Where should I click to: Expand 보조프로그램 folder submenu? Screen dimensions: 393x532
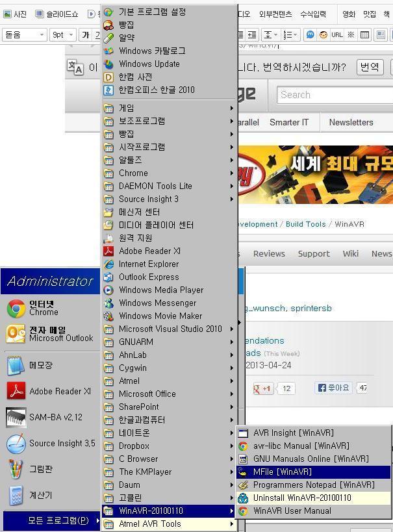click(x=169, y=121)
